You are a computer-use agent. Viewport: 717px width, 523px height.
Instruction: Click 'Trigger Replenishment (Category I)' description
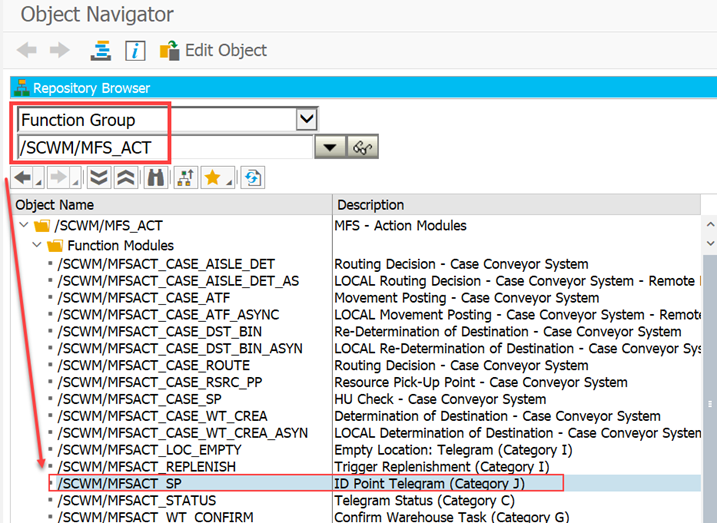(442, 467)
